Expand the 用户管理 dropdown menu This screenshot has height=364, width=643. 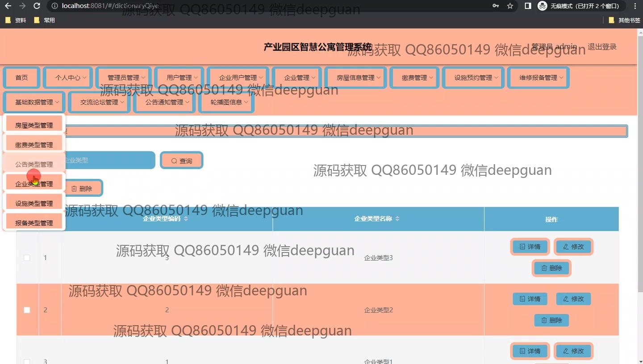point(179,78)
